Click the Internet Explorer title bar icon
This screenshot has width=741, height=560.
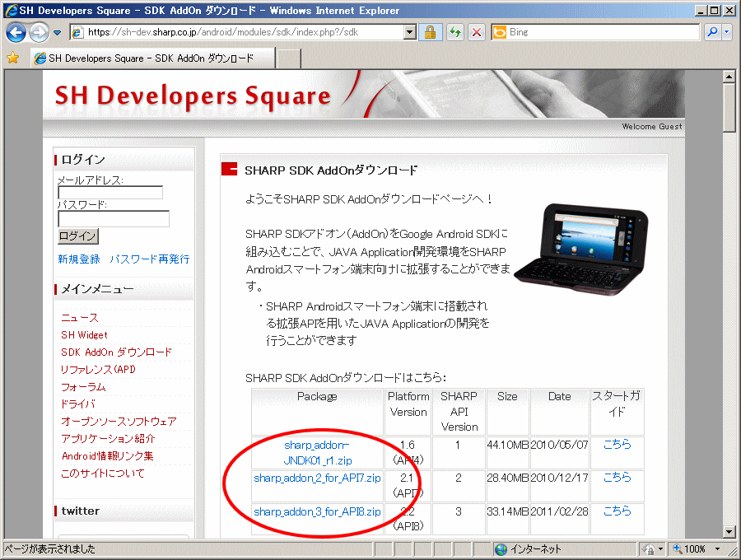pyautogui.click(x=11, y=10)
